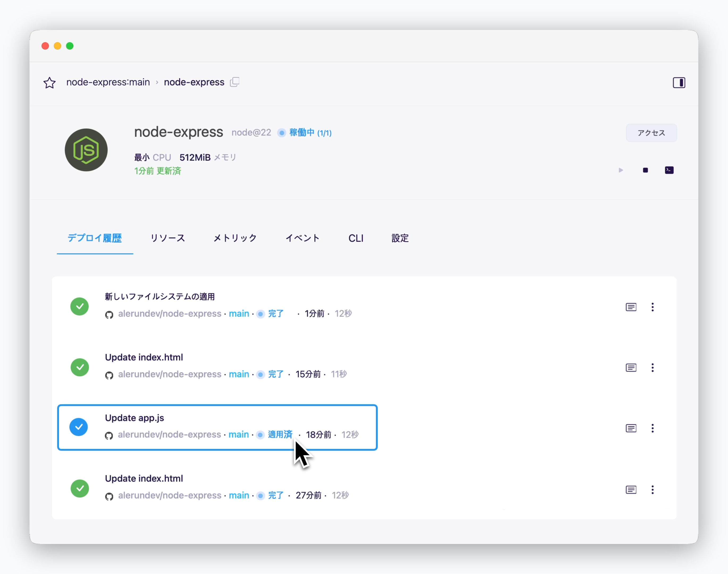Open more options for 15分前 Update index.html

(653, 368)
